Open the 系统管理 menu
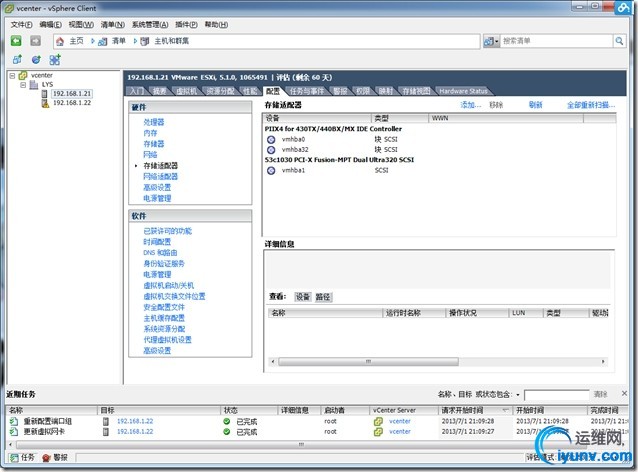 pyautogui.click(x=150, y=25)
